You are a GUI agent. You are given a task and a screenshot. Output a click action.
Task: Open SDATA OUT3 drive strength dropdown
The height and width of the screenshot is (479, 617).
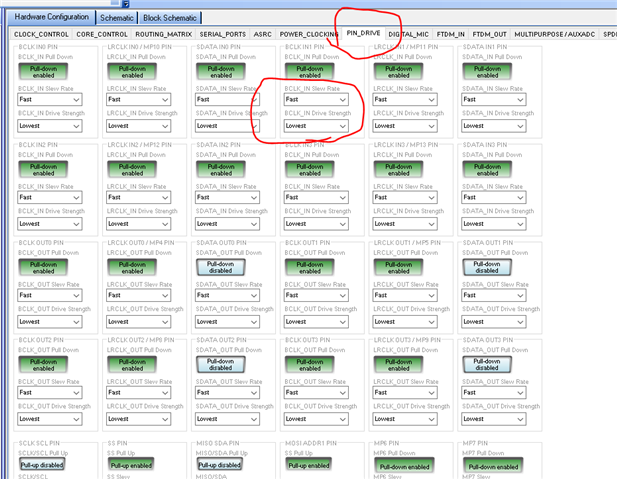point(494,419)
